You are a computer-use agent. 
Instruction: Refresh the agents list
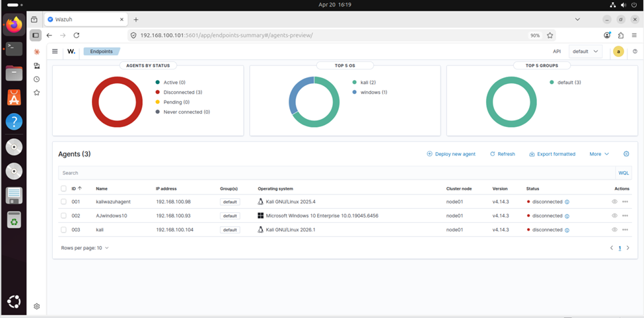click(502, 154)
